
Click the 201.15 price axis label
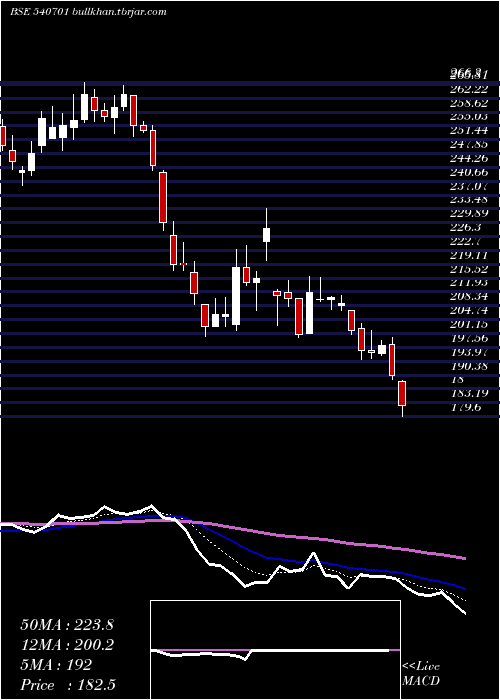468,325
